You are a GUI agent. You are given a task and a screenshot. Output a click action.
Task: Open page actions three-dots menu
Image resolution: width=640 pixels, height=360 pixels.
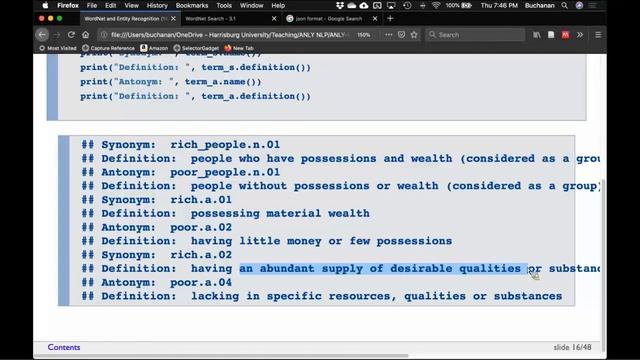[389, 35]
